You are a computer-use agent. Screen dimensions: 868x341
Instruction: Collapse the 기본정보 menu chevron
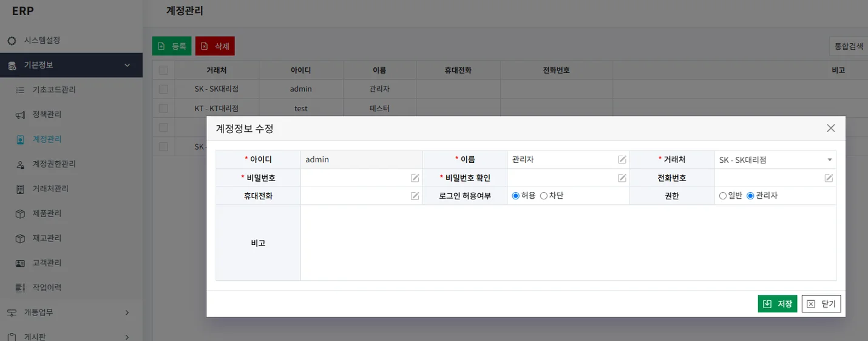point(127,66)
